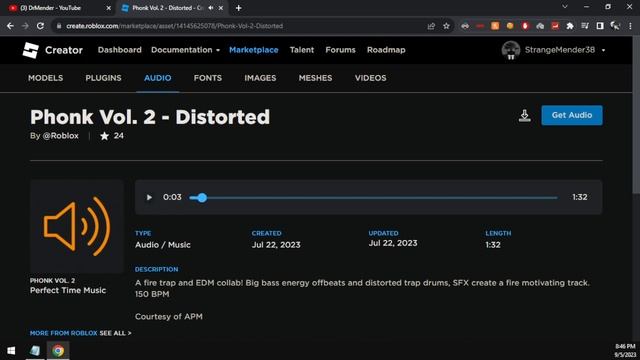Reload the page with refresh icon
This screenshot has height=360, width=640.
point(40,26)
